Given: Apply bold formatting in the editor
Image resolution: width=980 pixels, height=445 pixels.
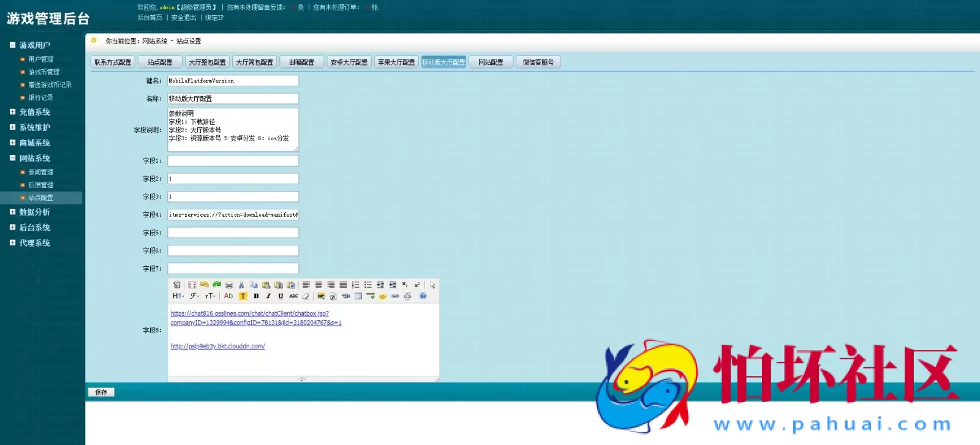Looking at the screenshot, I should (256, 296).
